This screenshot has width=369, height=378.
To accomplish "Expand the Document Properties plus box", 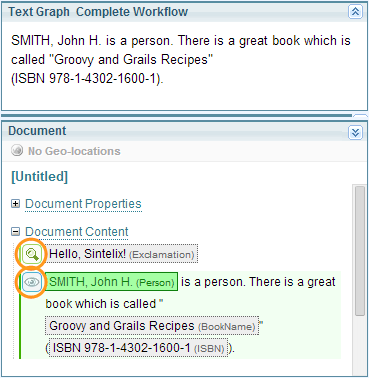I will [15, 204].
